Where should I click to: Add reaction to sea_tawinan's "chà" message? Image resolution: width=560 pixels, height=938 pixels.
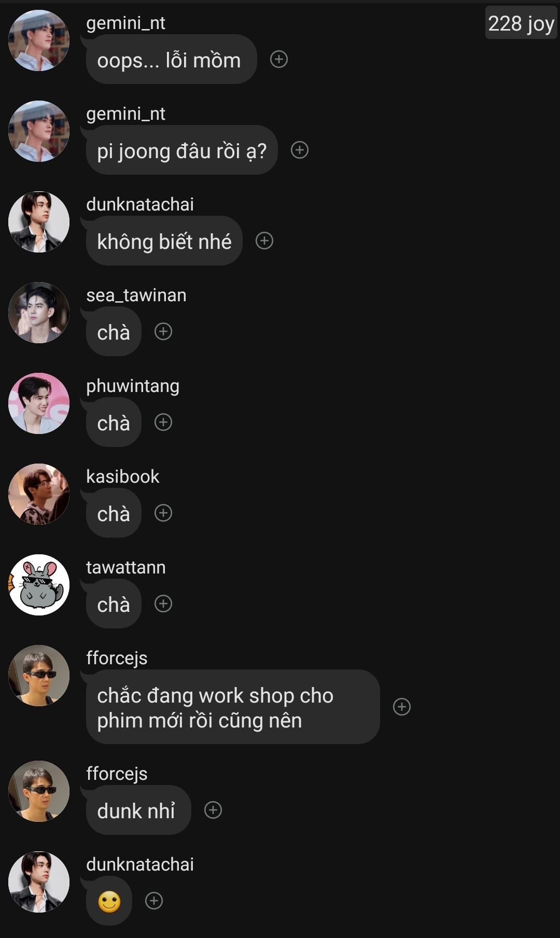pyautogui.click(x=163, y=331)
